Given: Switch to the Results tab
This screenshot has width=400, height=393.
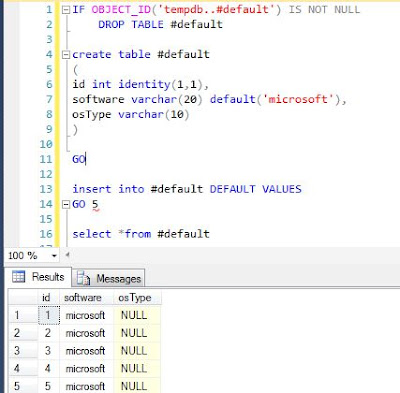Looking at the screenshot, I should (x=39, y=277).
